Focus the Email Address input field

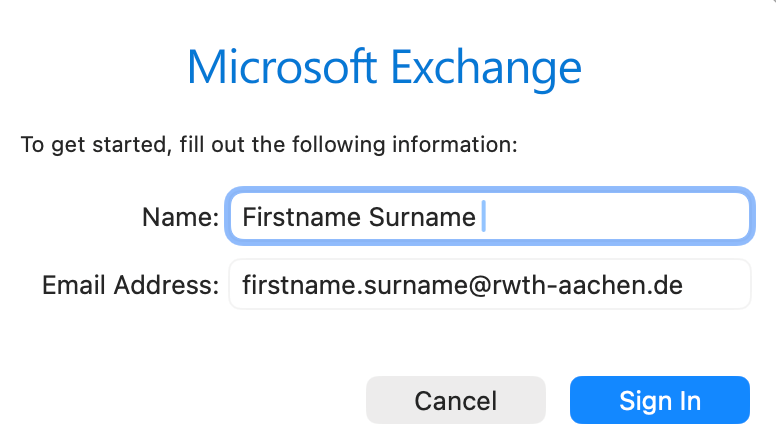point(489,285)
